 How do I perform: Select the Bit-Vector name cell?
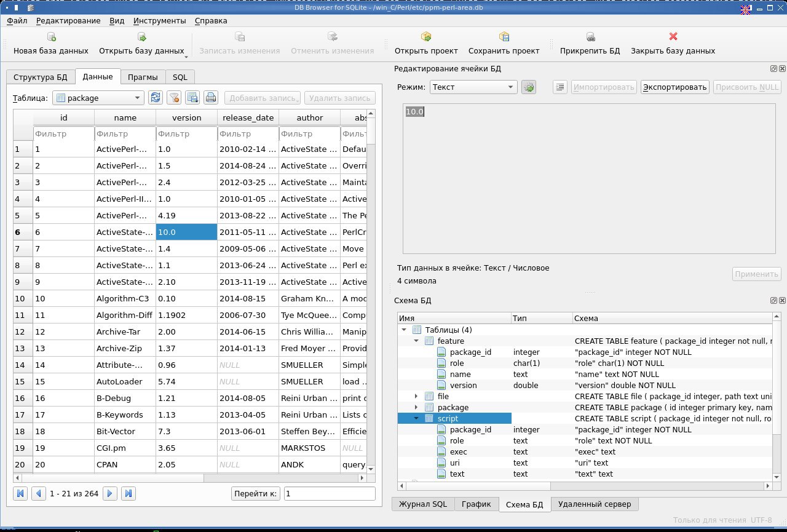tap(125, 431)
